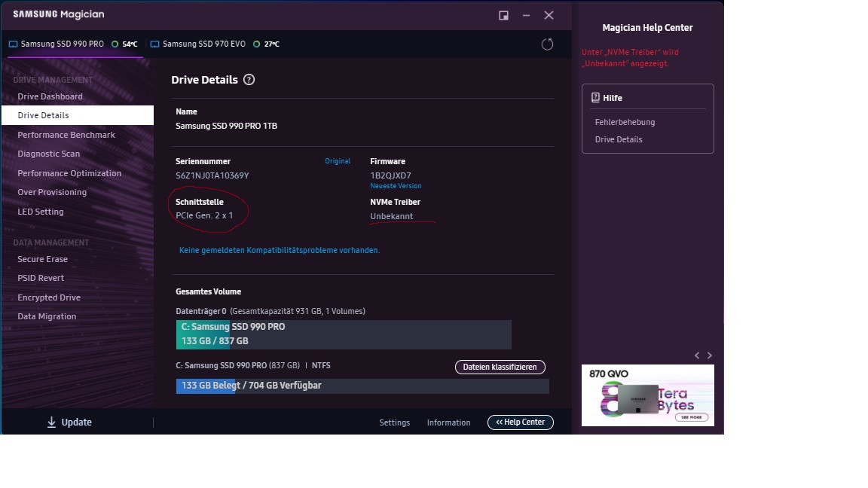Click the refresh drive info icon

547,44
